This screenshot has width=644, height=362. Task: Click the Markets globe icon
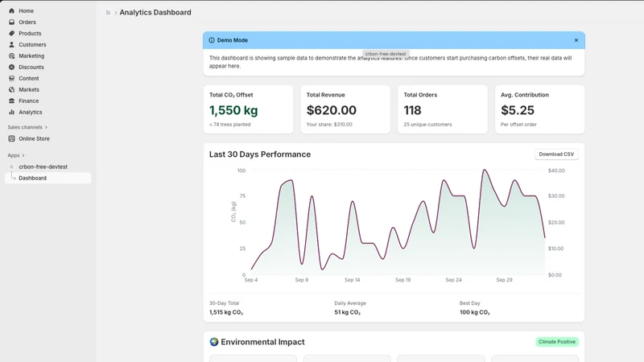[x=11, y=89]
